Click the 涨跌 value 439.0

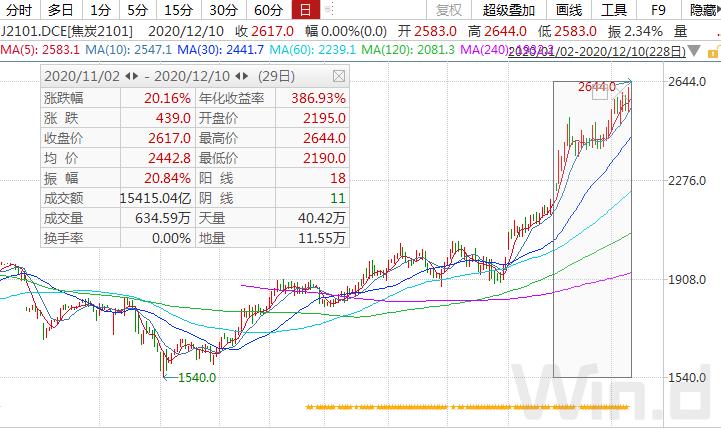tap(173, 118)
